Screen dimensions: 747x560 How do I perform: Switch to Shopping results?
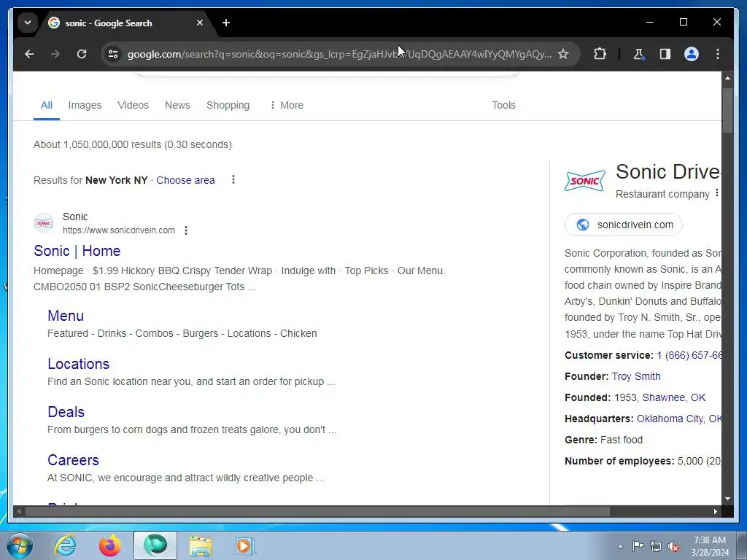click(x=228, y=105)
